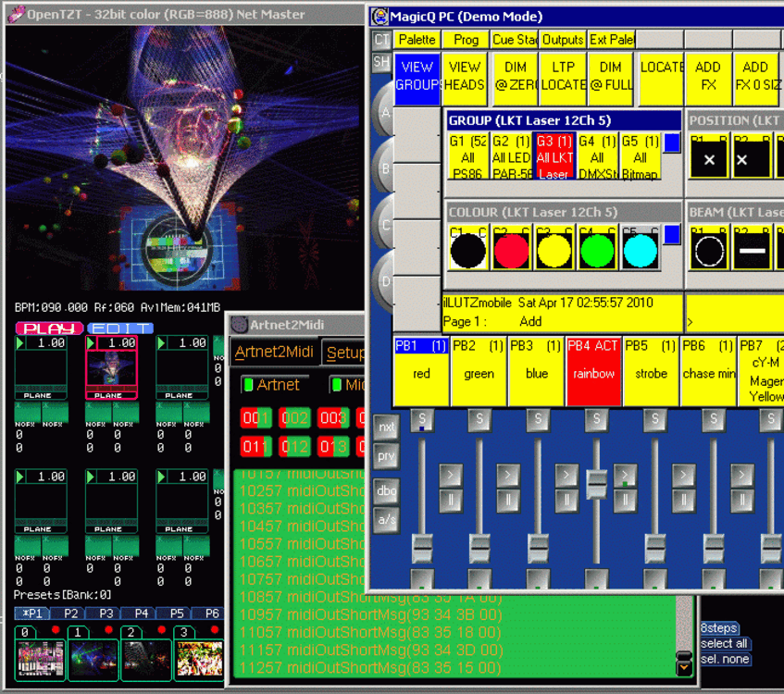Click the prv page button

click(386, 456)
